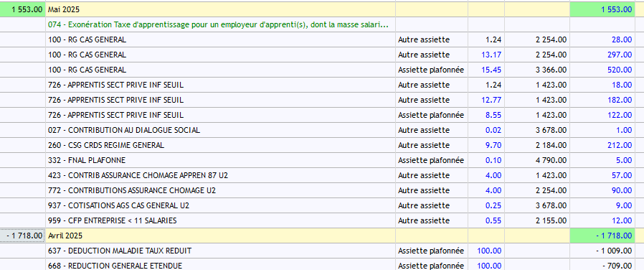The width and height of the screenshot is (644, 270).
Task: Click amount 122.00
Action: tap(620, 115)
